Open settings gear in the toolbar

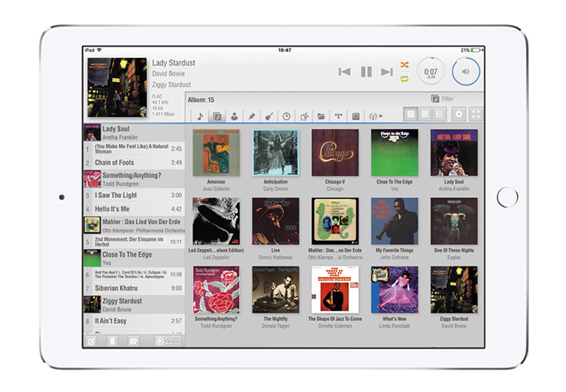coord(459,114)
